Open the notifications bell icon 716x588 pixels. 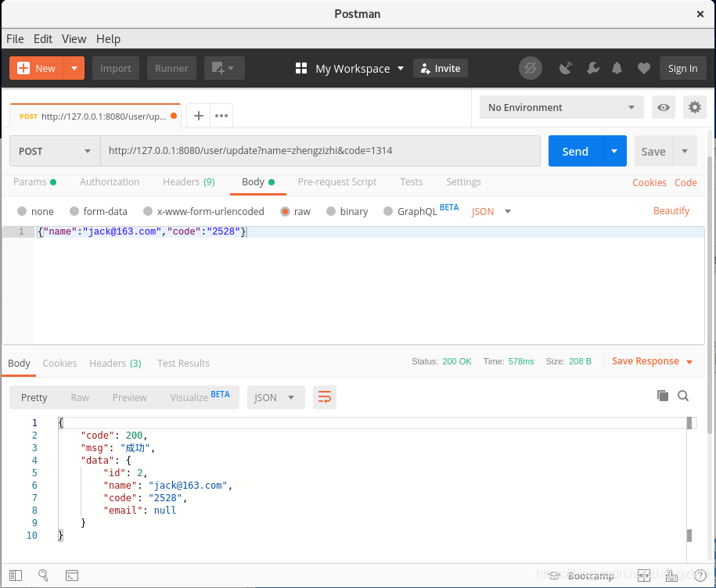click(x=617, y=69)
